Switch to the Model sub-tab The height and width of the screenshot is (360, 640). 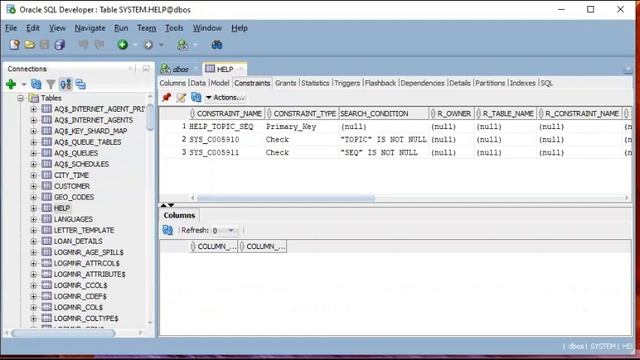tap(220, 83)
